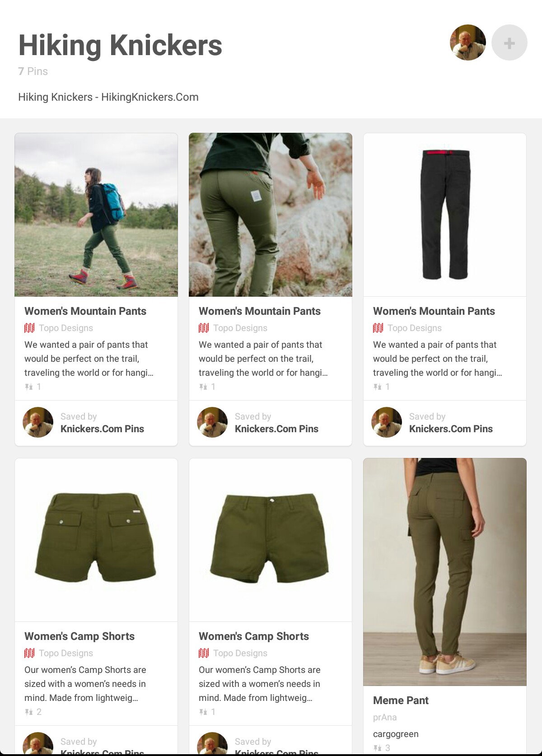Open the board owner's profile avatar at top
Screen dimensions: 542x756
[468, 43]
